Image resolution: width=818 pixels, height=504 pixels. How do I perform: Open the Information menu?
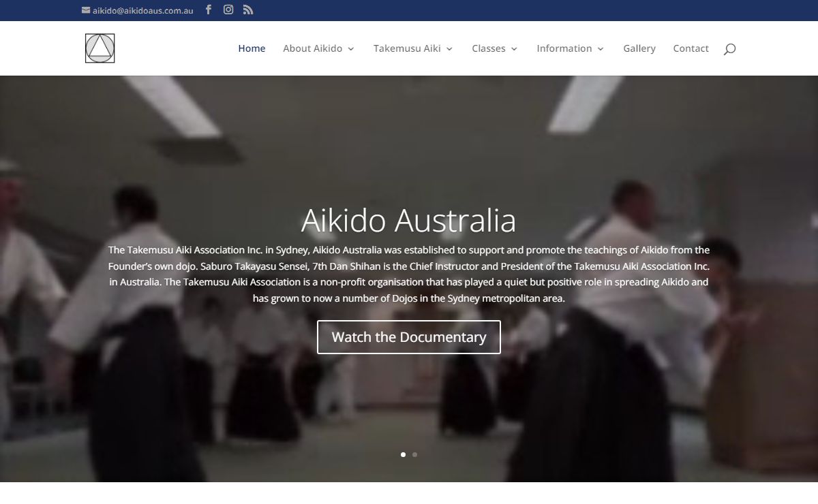click(564, 48)
